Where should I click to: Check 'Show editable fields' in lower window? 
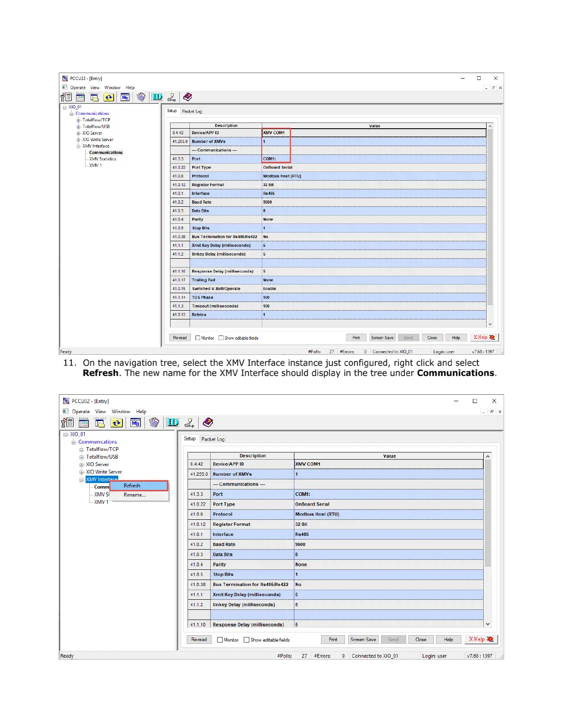click(x=247, y=640)
